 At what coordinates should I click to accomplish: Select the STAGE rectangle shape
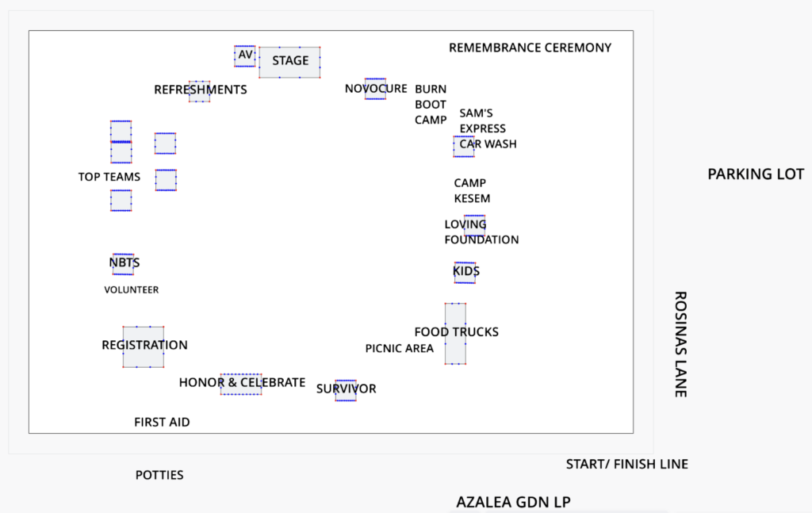tap(289, 62)
